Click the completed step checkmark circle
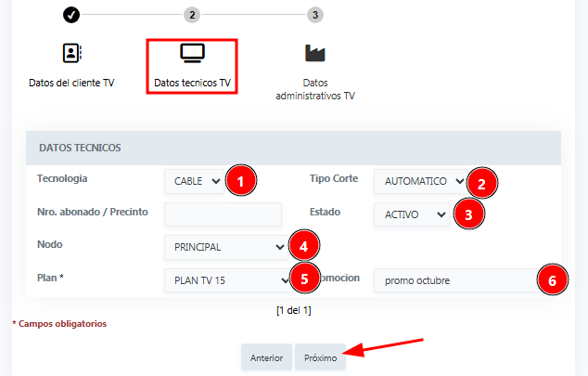588x376 pixels. point(71,15)
